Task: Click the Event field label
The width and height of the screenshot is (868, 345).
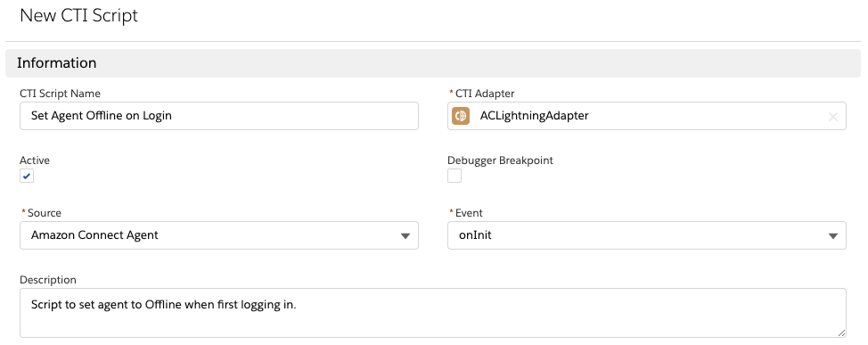Action: [469, 213]
